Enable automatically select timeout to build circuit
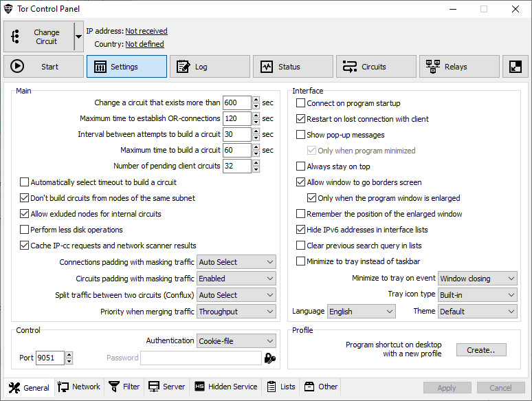This screenshot has height=401, width=532. pyautogui.click(x=24, y=182)
